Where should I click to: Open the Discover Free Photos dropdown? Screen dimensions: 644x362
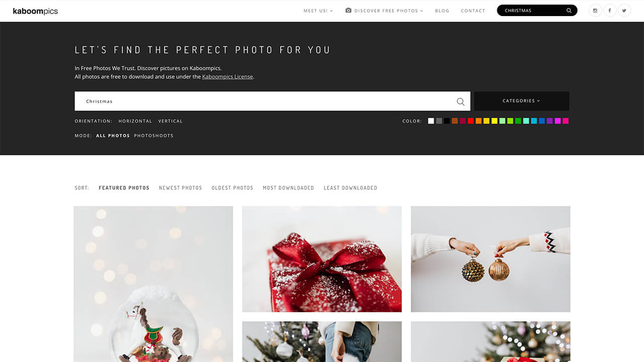click(388, 11)
